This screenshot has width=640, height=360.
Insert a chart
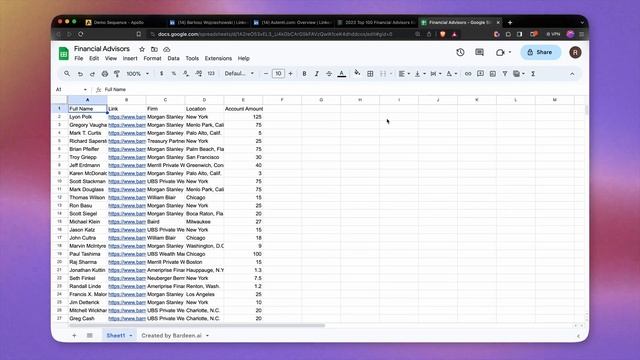(493, 74)
